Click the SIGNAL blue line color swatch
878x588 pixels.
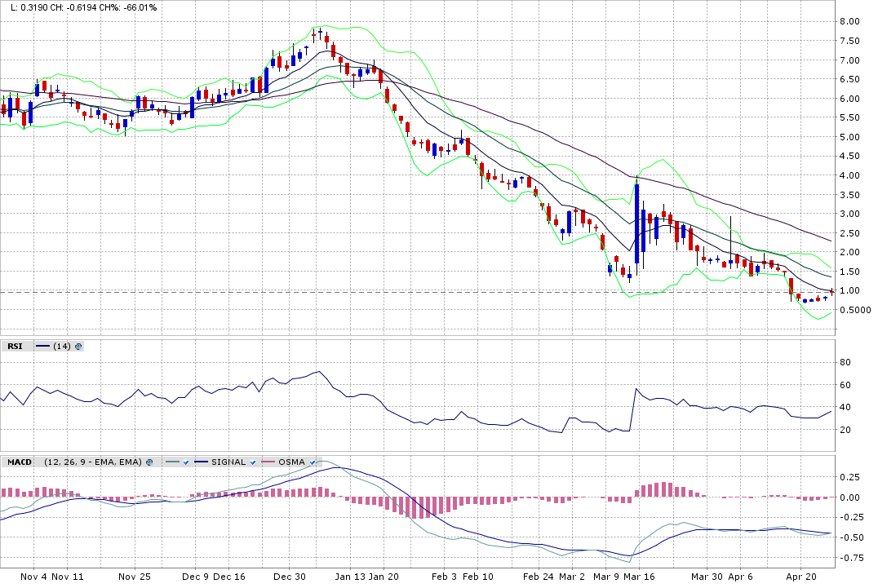pos(201,462)
